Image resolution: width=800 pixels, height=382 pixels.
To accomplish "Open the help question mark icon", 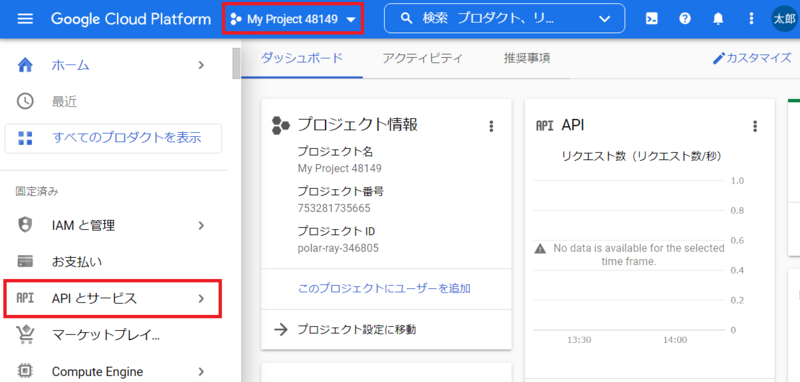I will 685,19.
